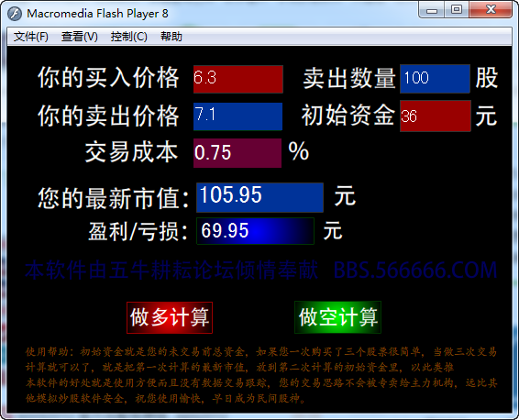The width and height of the screenshot is (519, 420).
Task: Click the 卖出数量 field showing 100
Action: point(435,79)
